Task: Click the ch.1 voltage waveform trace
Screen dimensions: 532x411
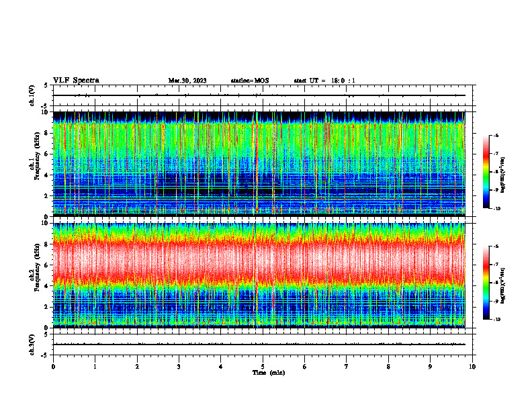Action: click(x=259, y=95)
